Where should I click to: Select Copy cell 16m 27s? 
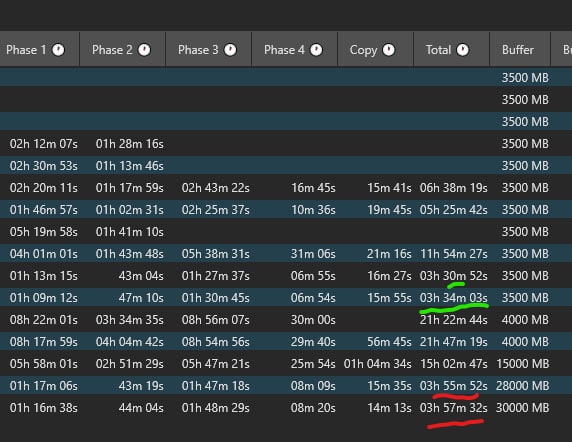(389, 276)
